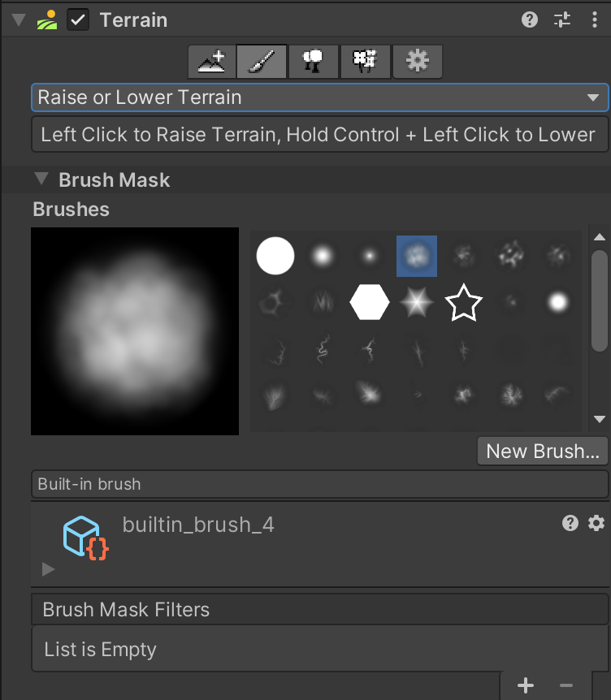Click the brush list scroll down arrow
This screenshot has width=611, height=700.
[x=600, y=419]
